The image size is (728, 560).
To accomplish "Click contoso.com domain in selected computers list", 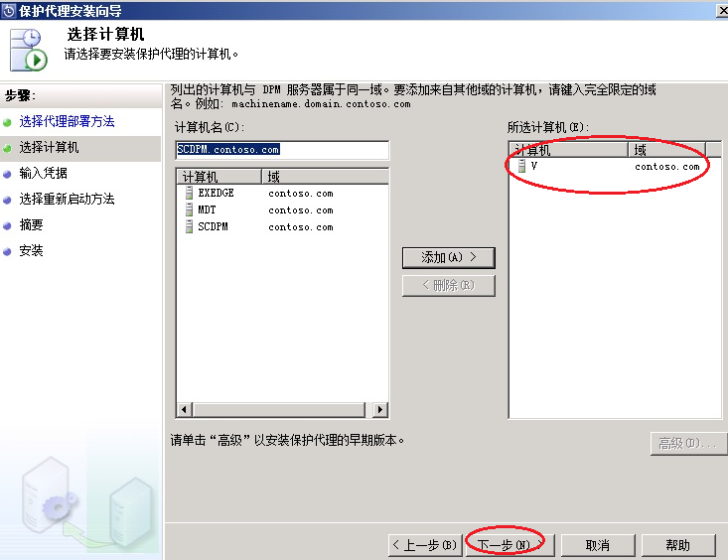I will [x=667, y=166].
